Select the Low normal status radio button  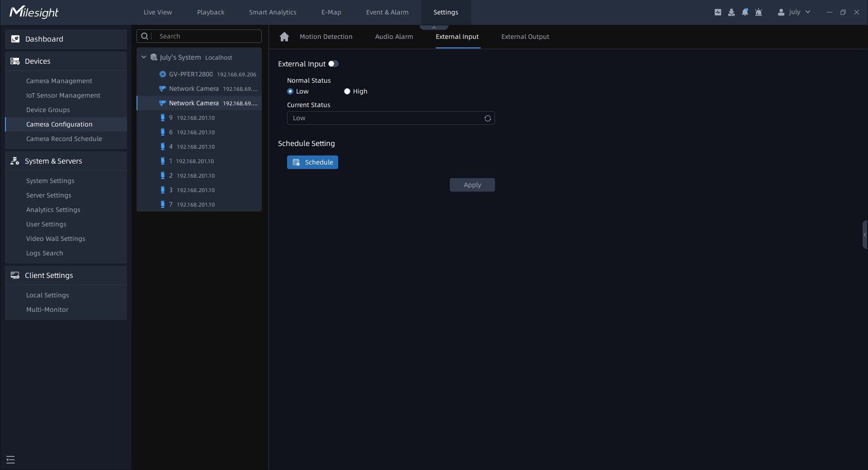[x=290, y=91]
